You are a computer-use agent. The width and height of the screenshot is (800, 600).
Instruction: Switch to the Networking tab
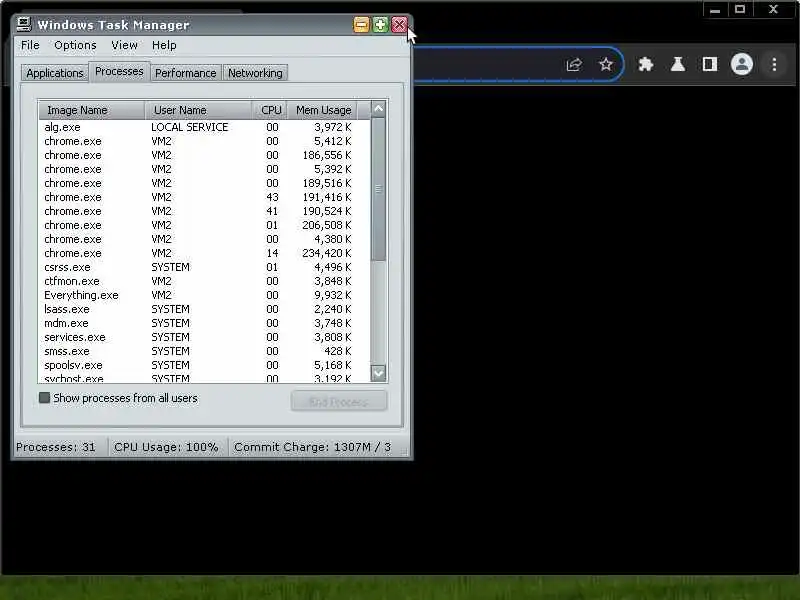[255, 73]
